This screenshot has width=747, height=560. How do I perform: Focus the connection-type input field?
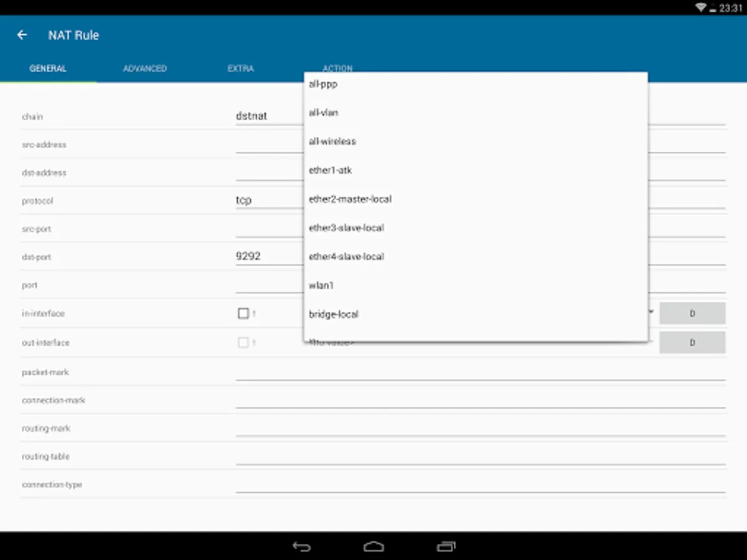481,484
